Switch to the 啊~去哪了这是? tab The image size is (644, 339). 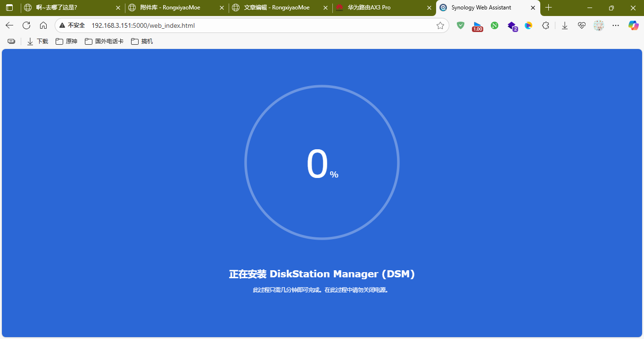(x=72, y=8)
